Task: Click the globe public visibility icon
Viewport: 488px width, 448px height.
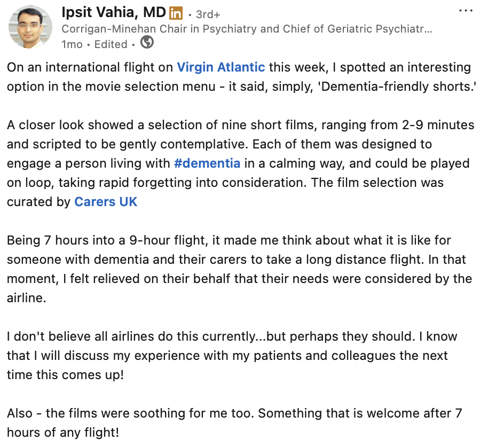Action: click(x=147, y=42)
